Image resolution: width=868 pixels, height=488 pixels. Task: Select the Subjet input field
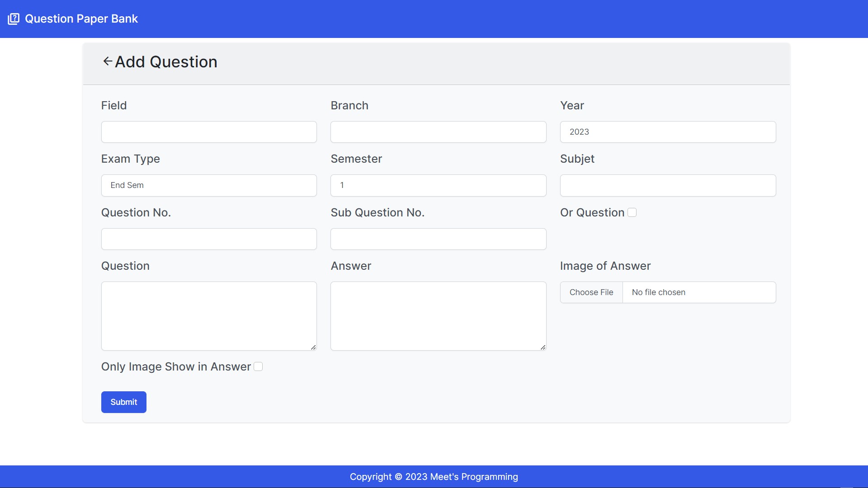pos(668,185)
